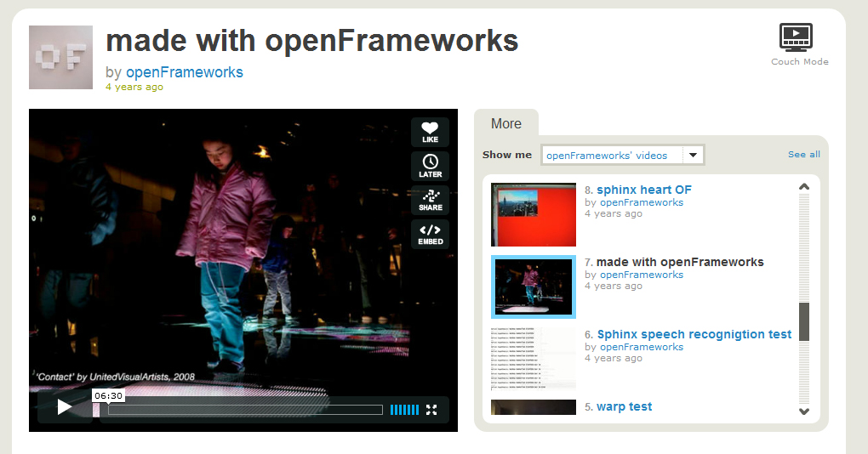This screenshot has height=454, width=868.
Task: Open sphinx heart OF video
Action: point(644,190)
